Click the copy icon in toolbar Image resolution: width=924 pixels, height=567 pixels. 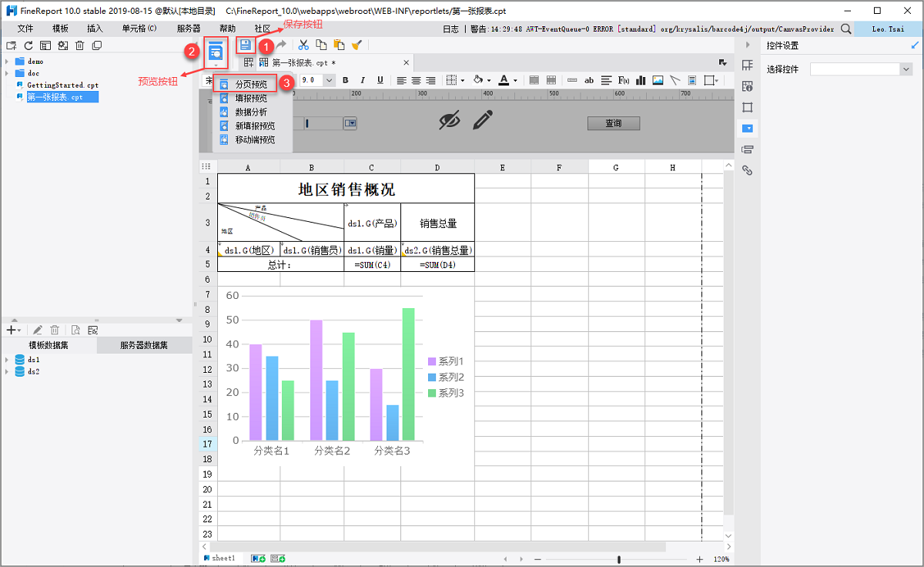tap(321, 45)
